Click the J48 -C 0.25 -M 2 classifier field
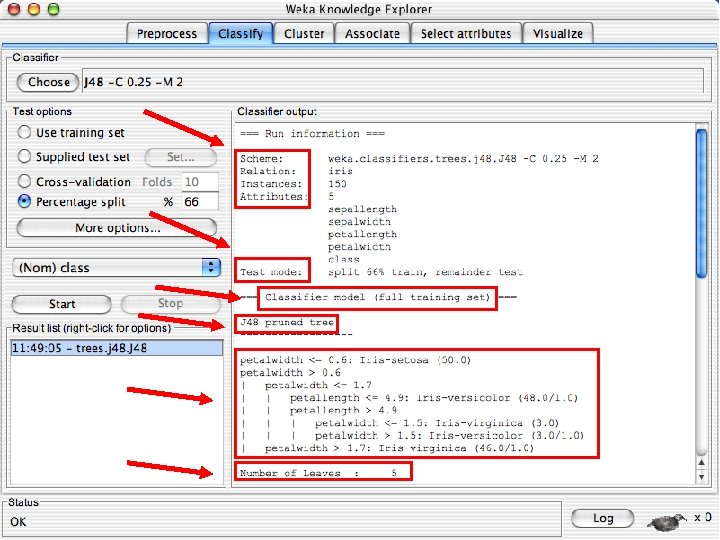The width and height of the screenshot is (720, 540). [x=393, y=82]
